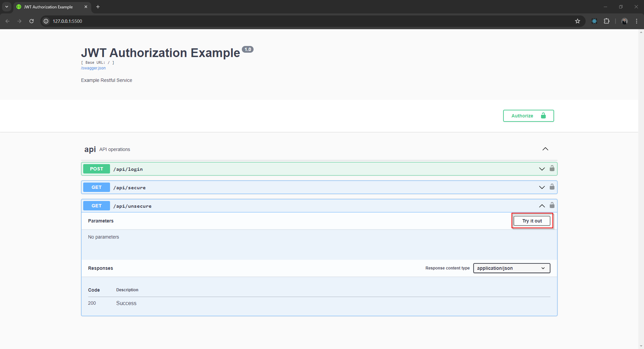Click the lock icon on /api/login row
Viewport: 644px width, 349px height.
552,168
